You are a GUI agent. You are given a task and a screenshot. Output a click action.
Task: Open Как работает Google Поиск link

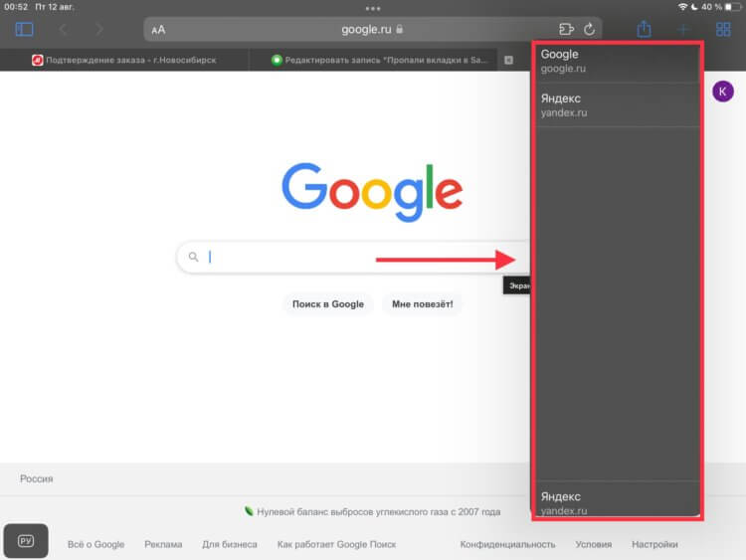336,544
